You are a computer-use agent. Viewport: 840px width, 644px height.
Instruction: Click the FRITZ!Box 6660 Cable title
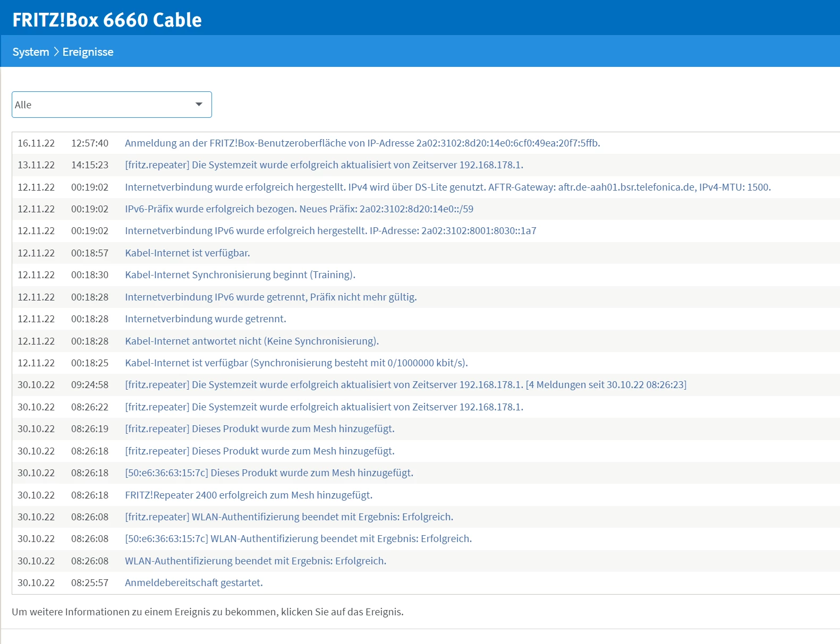point(107,20)
